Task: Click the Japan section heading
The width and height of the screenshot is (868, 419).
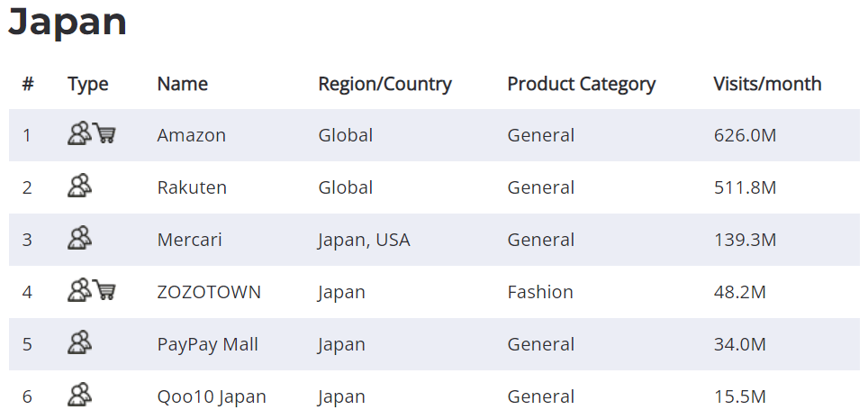Action: tap(68, 23)
